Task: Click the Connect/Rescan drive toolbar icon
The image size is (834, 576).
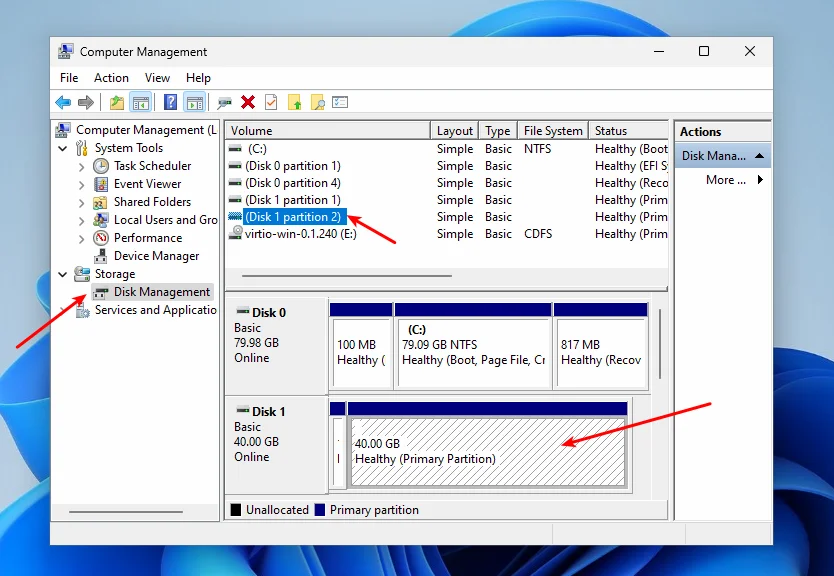Action: [x=224, y=102]
